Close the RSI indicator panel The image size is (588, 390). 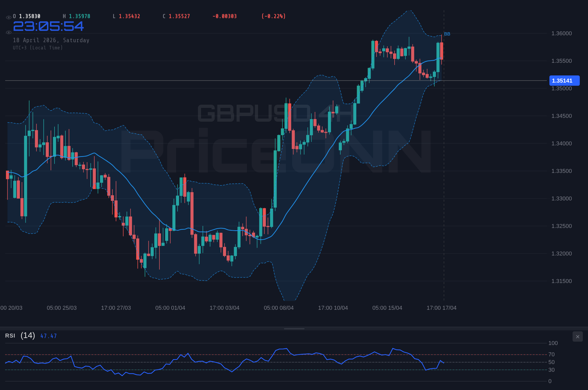coord(577,336)
